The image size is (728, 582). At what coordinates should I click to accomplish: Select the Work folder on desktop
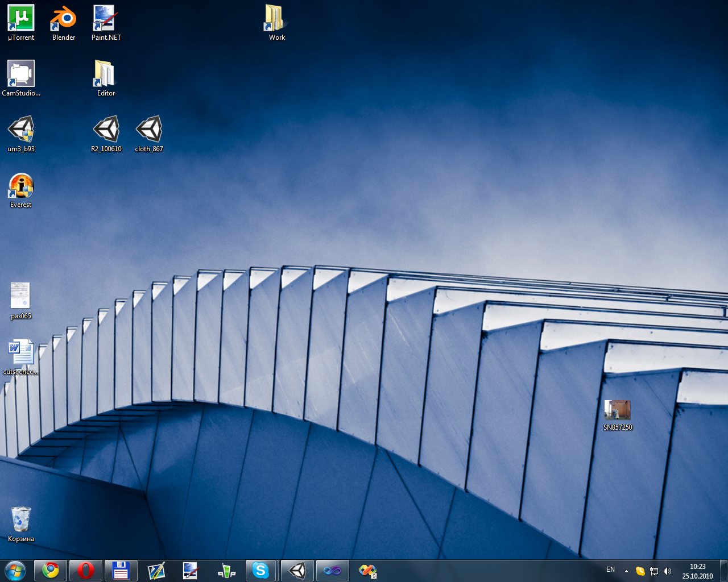pyautogui.click(x=276, y=19)
